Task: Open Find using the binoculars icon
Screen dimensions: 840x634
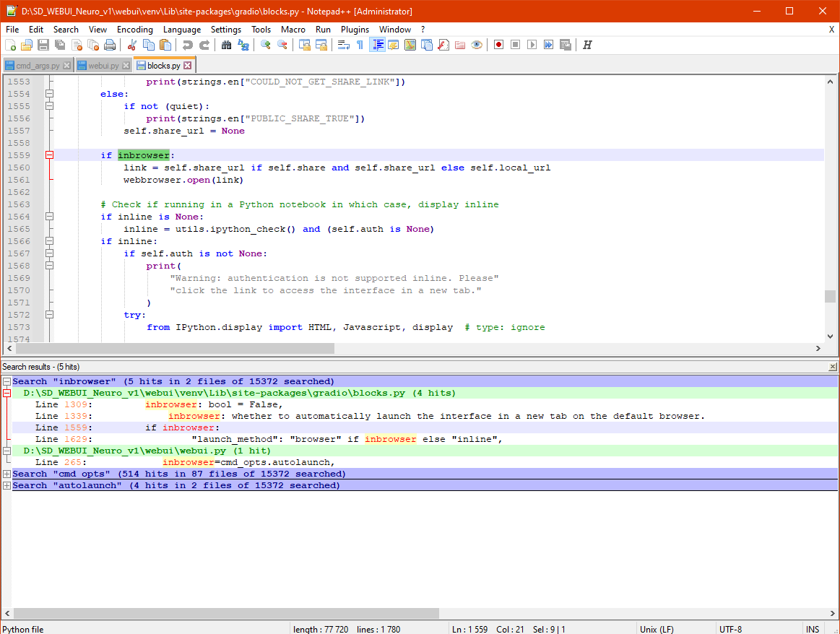Action: point(226,45)
